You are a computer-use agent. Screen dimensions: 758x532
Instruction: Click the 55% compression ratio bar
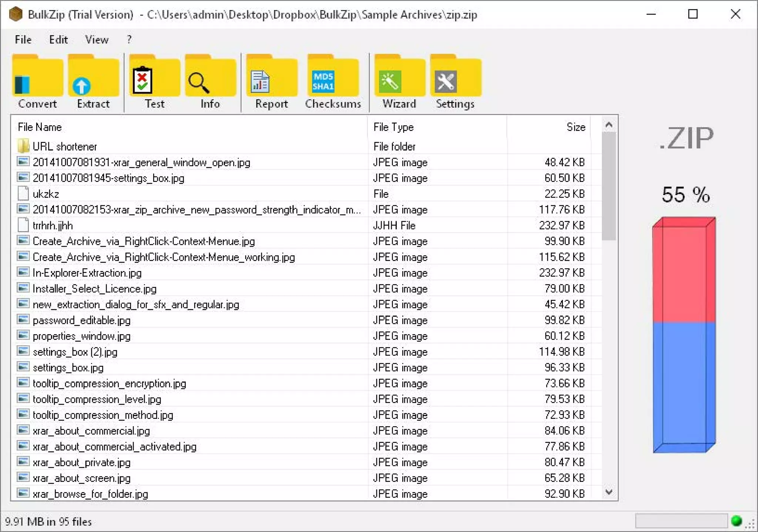click(x=684, y=335)
